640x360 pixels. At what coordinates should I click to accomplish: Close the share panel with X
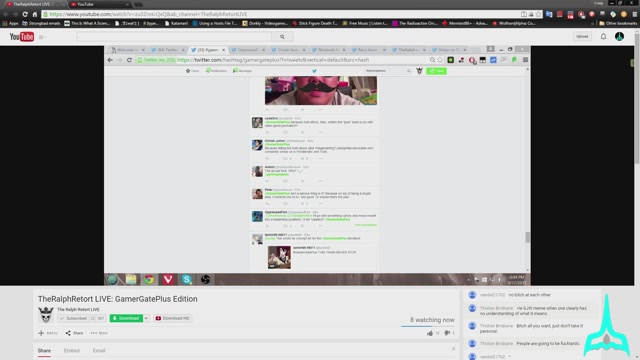point(453,349)
